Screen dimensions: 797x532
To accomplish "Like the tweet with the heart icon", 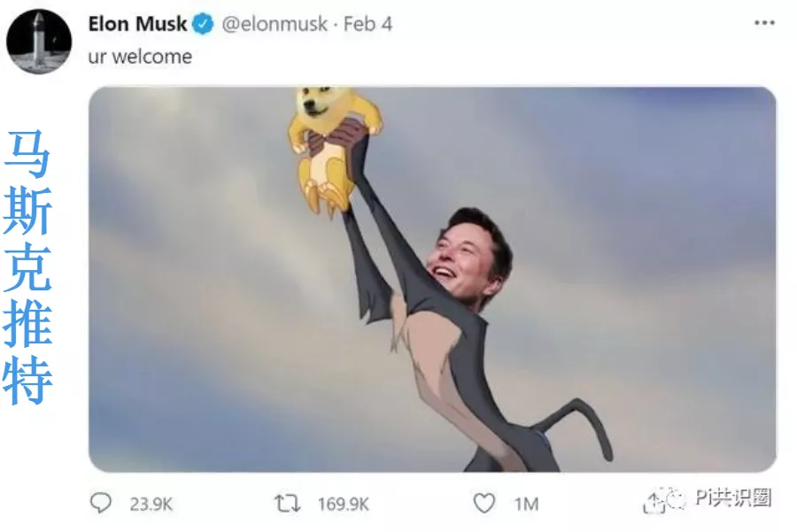I will 484,504.
